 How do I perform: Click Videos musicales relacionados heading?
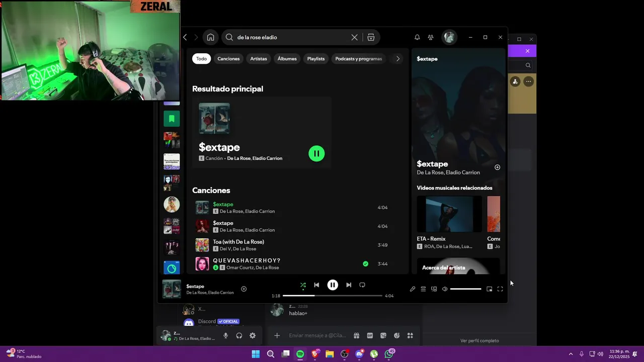pos(454,188)
